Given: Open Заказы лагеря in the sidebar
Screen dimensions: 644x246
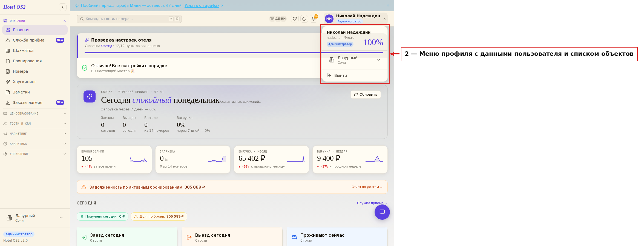Looking at the screenshot, I should pos(35,102).
